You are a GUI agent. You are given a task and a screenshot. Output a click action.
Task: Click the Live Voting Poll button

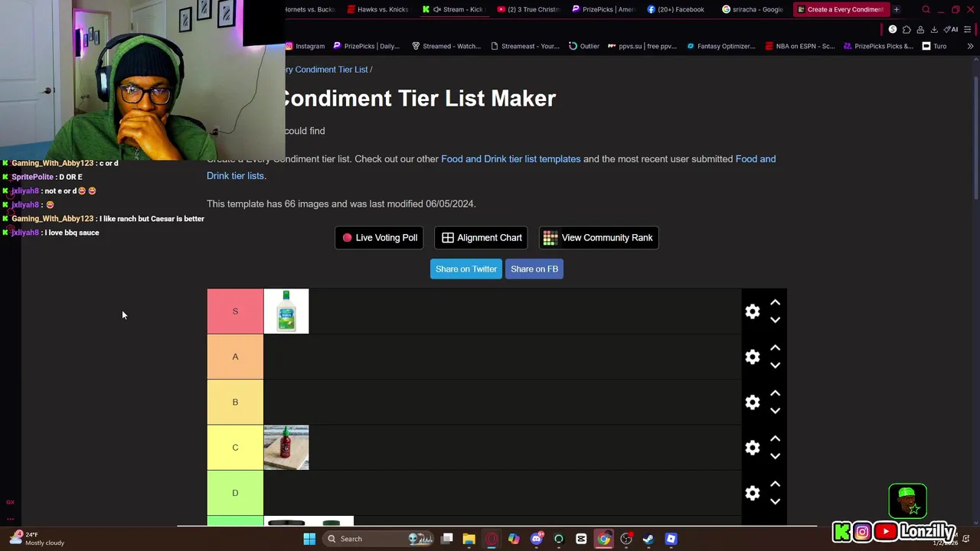(x=380, y=238)
